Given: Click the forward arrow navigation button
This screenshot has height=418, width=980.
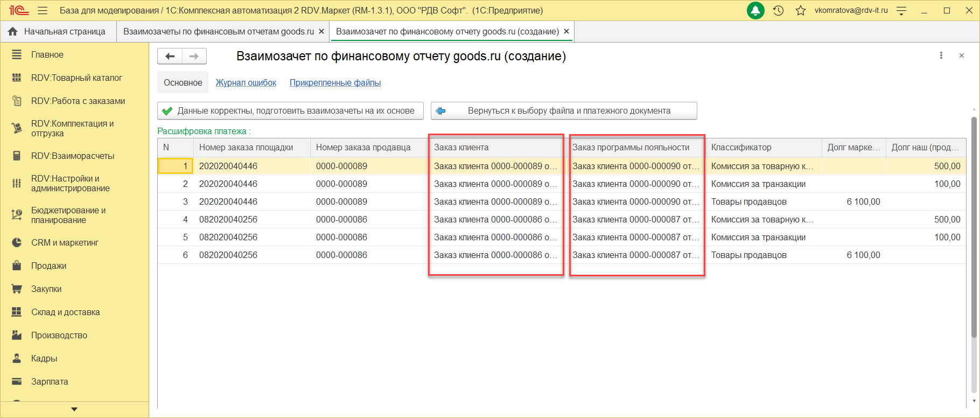Looking at the screenshot, I should [x=194, y=56].
